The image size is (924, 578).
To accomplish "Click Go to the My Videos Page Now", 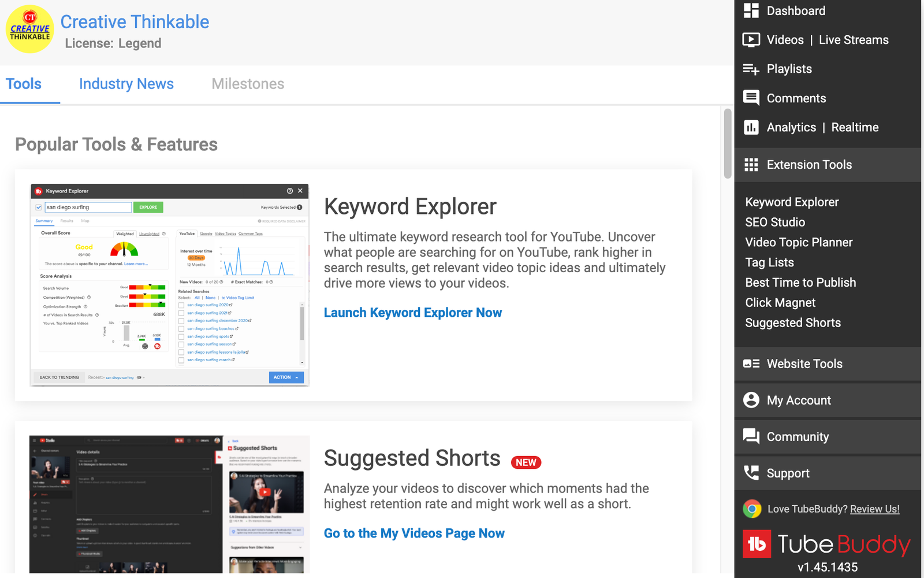I will coord(414,533).
